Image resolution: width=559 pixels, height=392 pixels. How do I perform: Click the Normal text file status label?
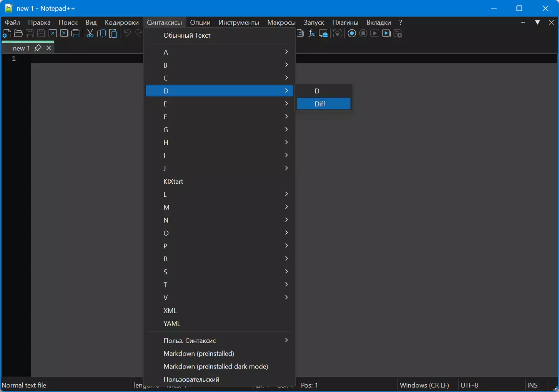(24, 385)
